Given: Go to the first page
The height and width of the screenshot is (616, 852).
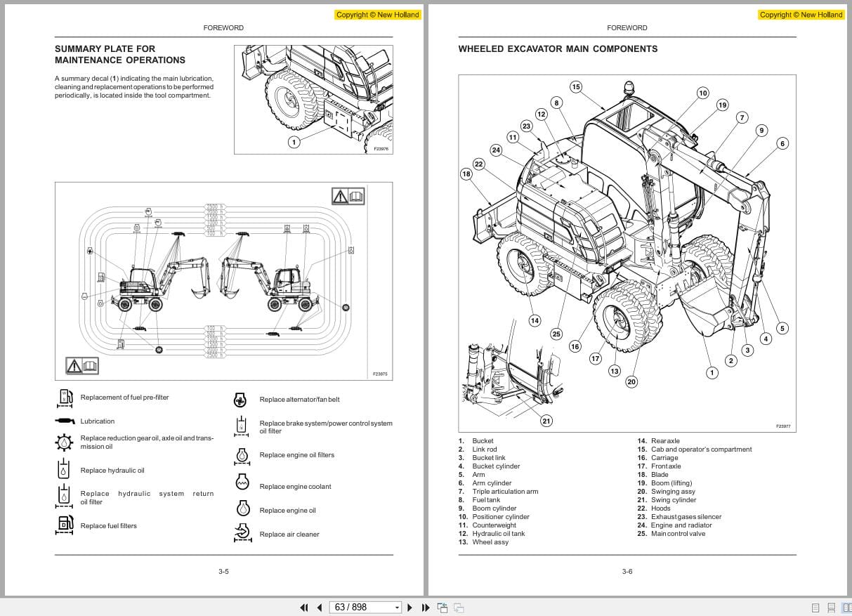Looking at the screenshot, I should [304, 608].
